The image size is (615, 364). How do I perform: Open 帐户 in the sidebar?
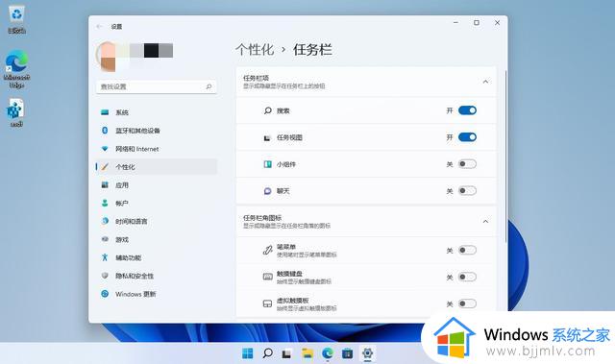click(x=157, y=203)
